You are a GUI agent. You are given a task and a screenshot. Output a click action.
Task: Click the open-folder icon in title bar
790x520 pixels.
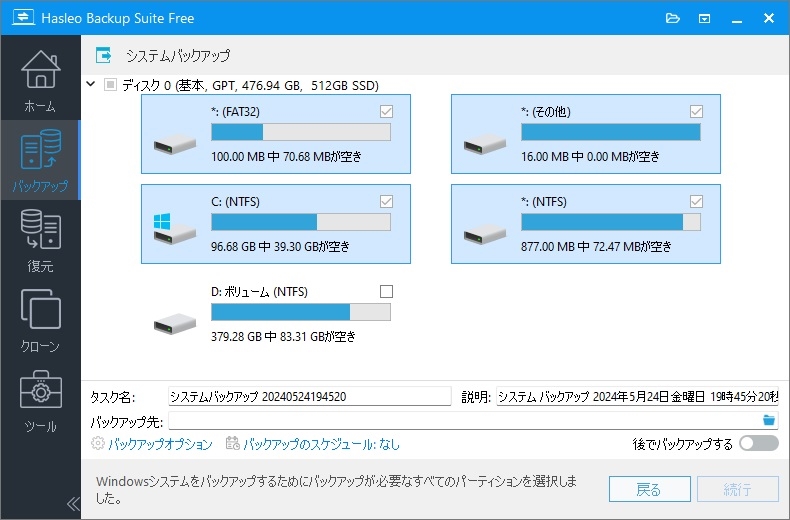[673, 19]
